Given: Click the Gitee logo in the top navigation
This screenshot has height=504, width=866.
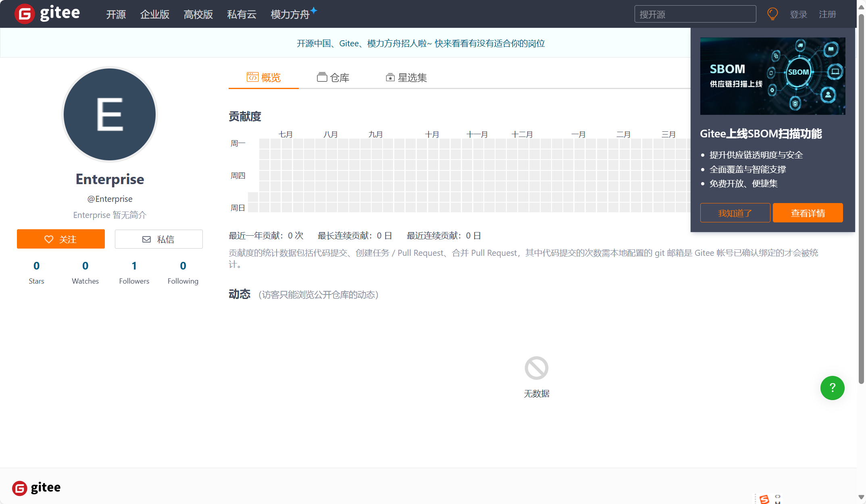Looking at the screenshot, I should click(46, 13).
